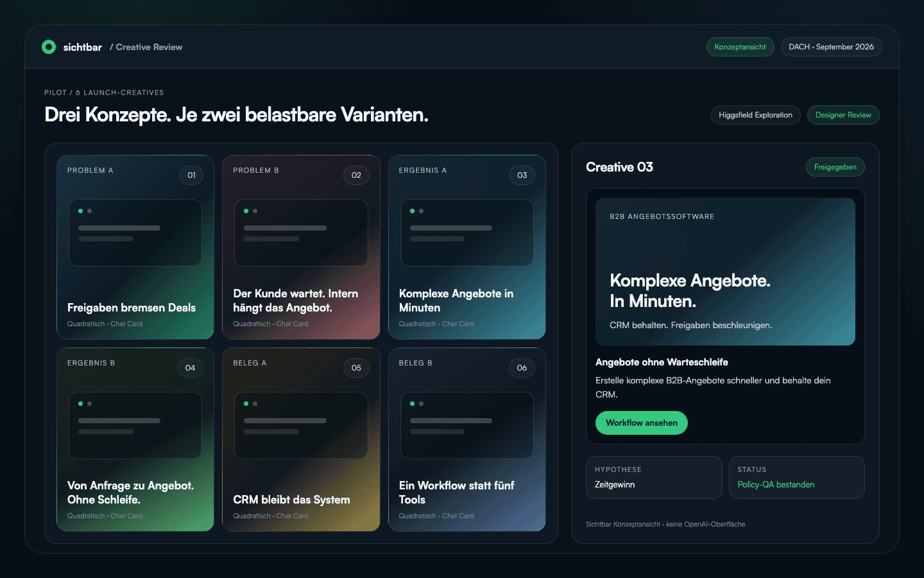
Task: Click the 05 number badge
Action: pyautogui.click(x=356, y=368)
